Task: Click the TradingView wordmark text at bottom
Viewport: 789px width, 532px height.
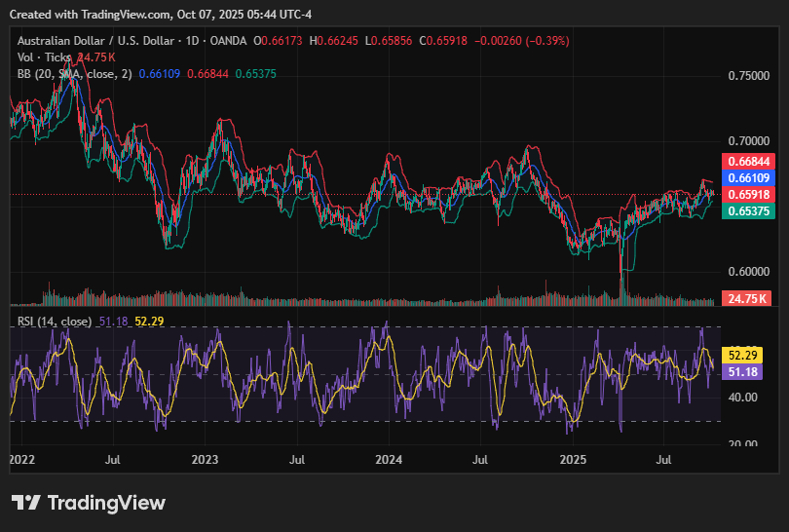Action: tap(106, 503)
